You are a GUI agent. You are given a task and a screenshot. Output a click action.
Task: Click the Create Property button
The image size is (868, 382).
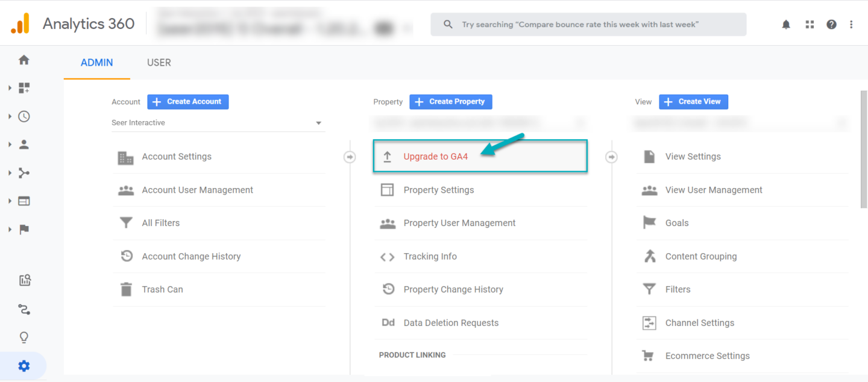click(450, 102)
